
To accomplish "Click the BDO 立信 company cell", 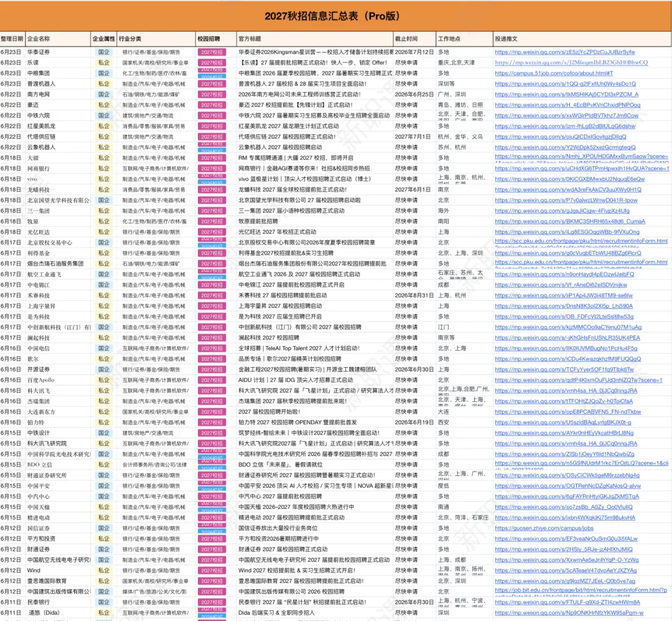I will coord(40,465).
